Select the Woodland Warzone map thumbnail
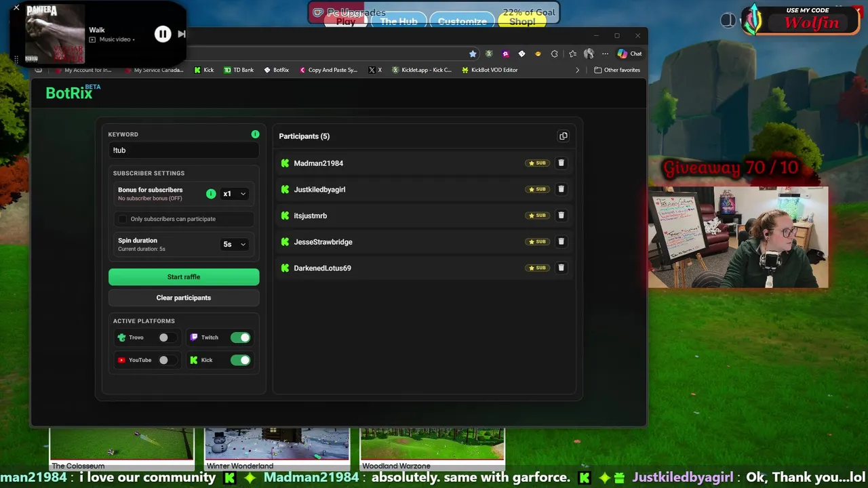The image size is (868, 488). point(432,449)
